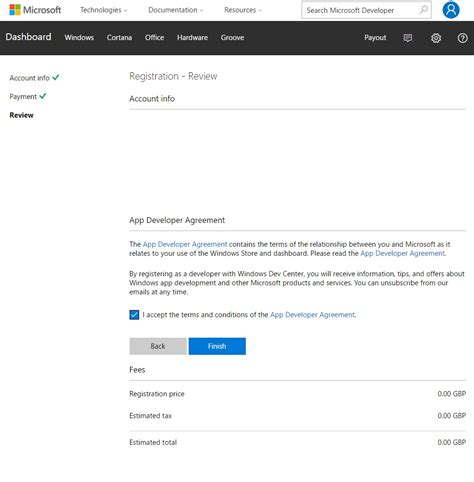Expand the Technologies dropdown menu

tap(104, 10)
